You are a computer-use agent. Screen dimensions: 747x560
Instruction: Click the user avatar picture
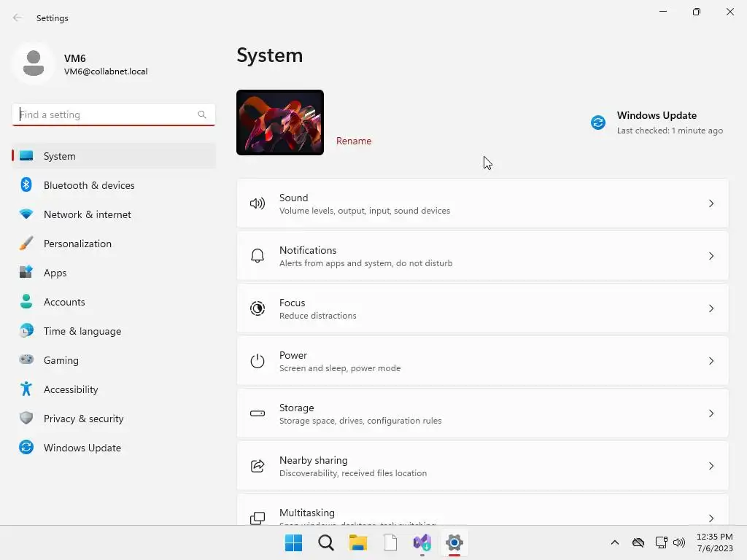pyautogui.click(x=34, y=63)
